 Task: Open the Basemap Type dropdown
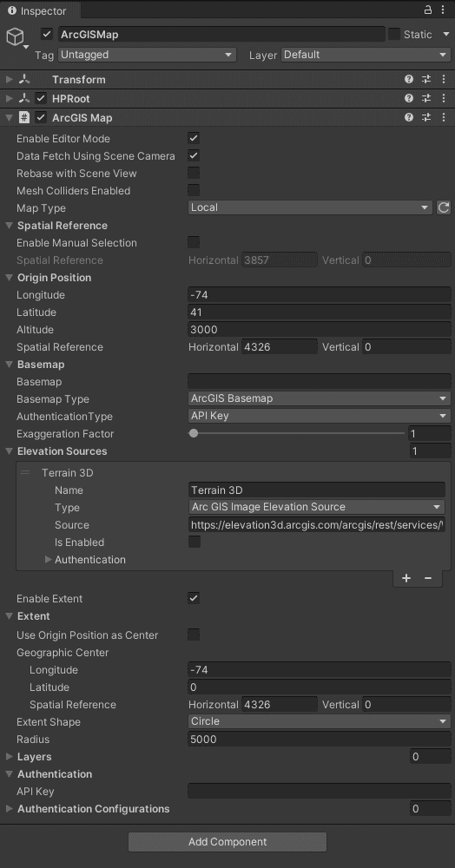(x=320, y=398)
